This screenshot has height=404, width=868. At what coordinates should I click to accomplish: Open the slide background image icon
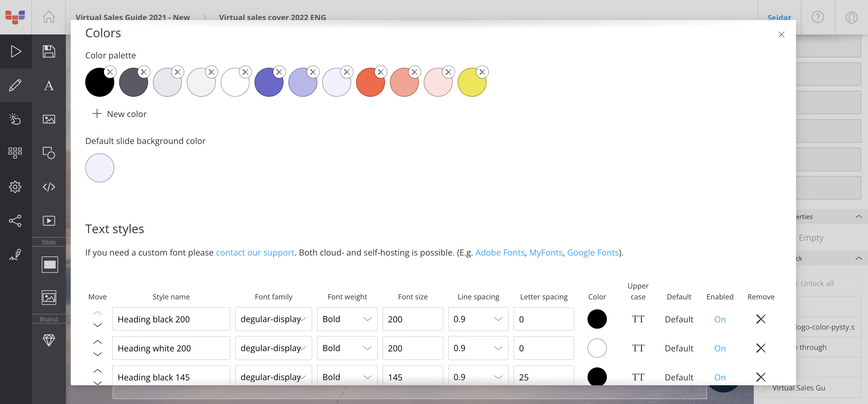(49, 298)
